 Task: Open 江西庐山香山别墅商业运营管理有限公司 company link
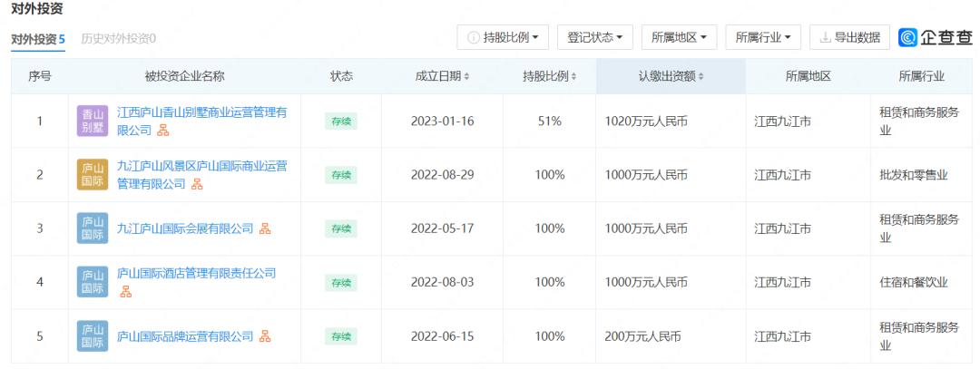[201, 121]
